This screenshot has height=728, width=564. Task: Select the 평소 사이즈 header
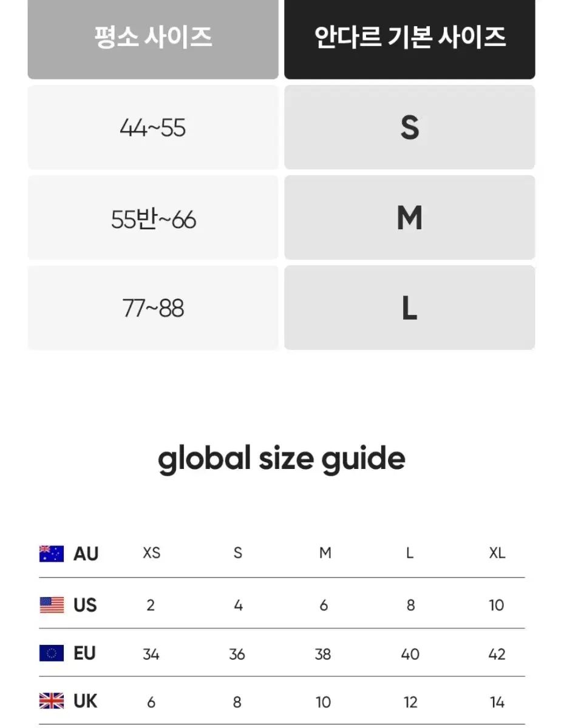[153, 38]
